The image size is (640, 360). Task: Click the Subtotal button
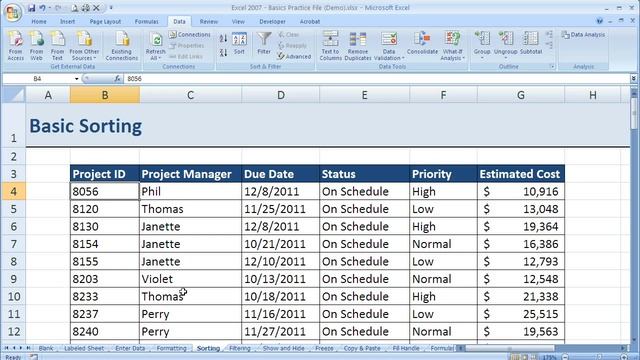(531, 43)
